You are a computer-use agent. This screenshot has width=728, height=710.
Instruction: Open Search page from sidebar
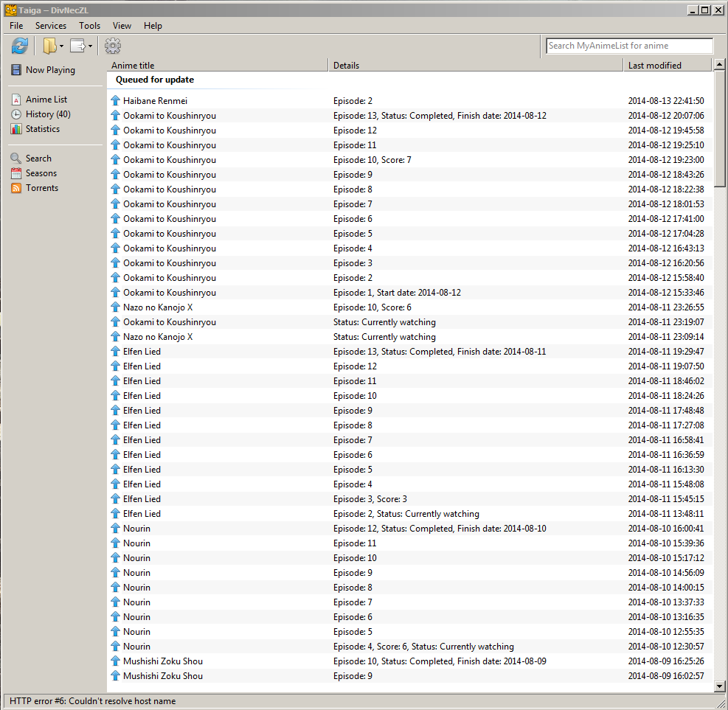pos(38,159)
